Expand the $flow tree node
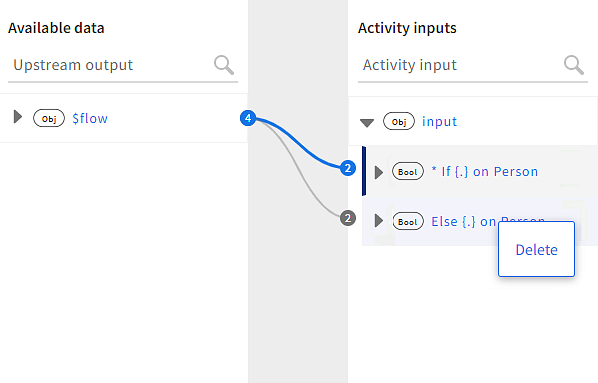598x383 pixels. point(18,117)
